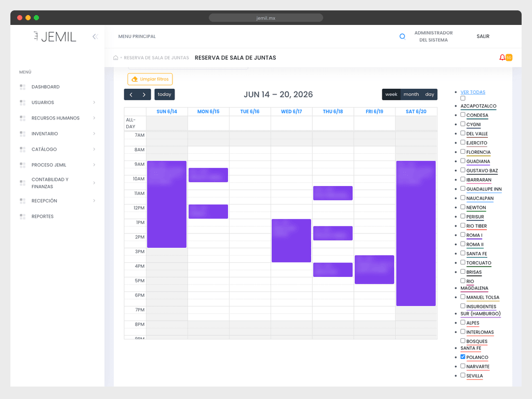Click the Contabilidad y Finanzas icon

click(23, 183)
